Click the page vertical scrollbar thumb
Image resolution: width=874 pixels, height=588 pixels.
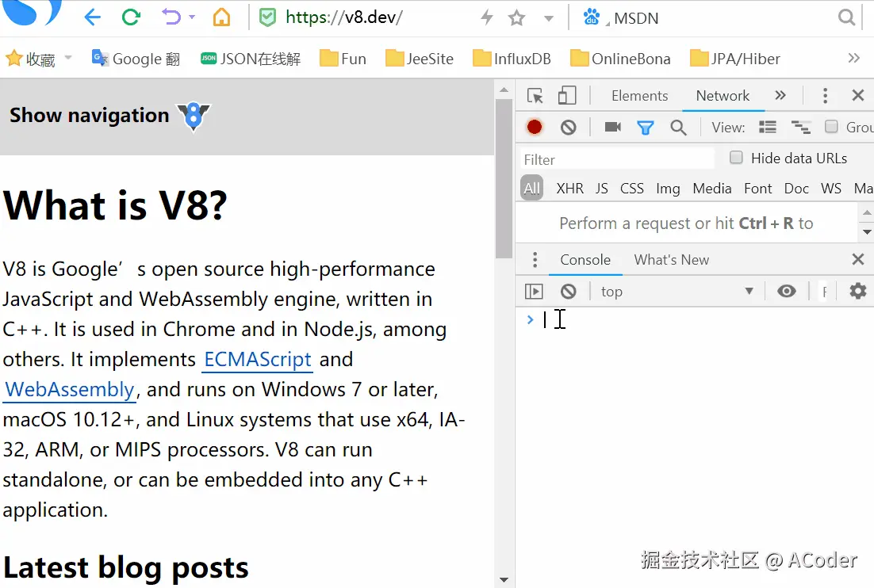(x=504, y=179)
